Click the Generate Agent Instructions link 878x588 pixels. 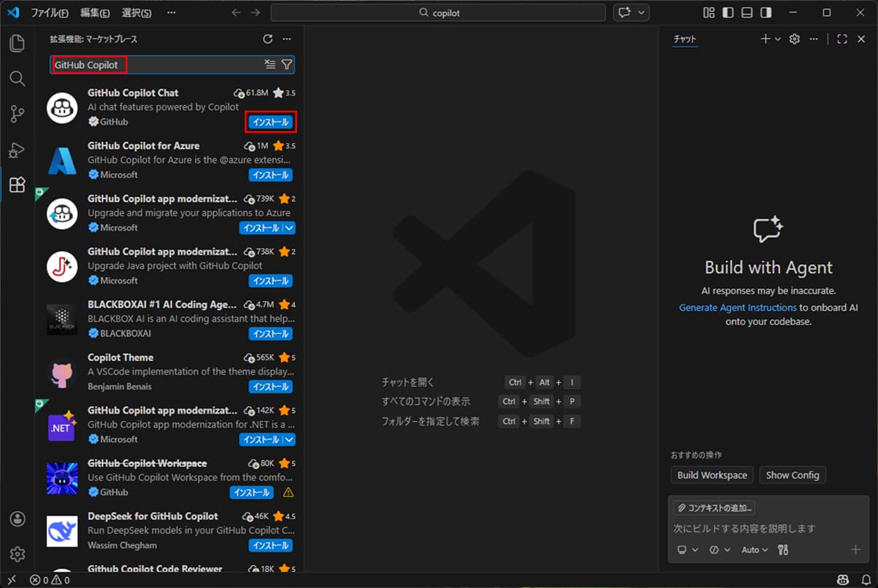click(x=737, y=307)
